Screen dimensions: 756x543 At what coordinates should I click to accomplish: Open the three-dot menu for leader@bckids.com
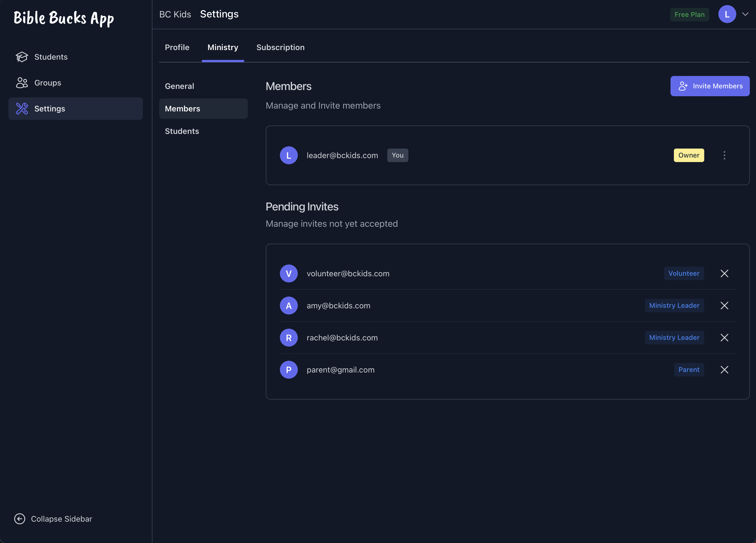724,155
